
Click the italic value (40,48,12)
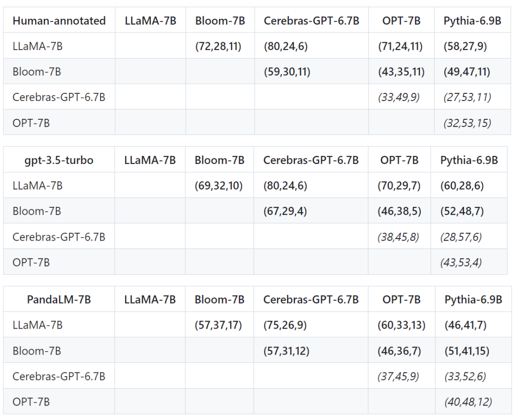(x=468, y=402)
